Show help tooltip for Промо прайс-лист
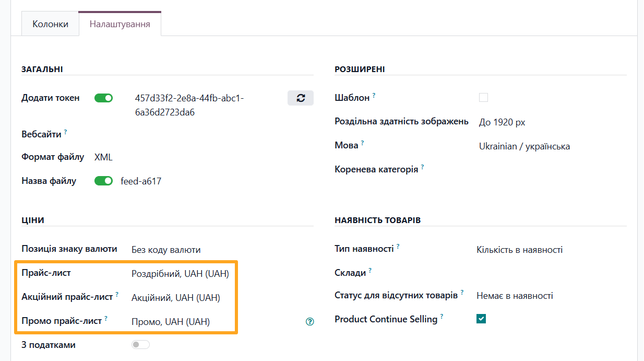The image size is (644, 361). tap(106, 318)
